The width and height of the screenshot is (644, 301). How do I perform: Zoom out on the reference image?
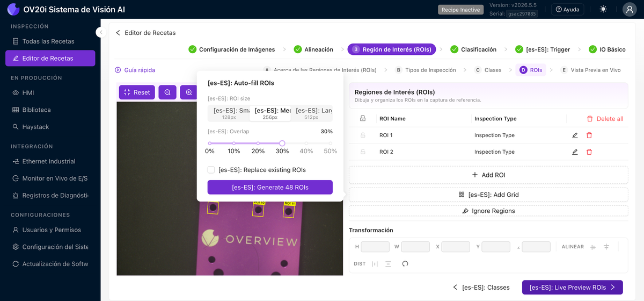pyautogui.click(x=167, y=92)
